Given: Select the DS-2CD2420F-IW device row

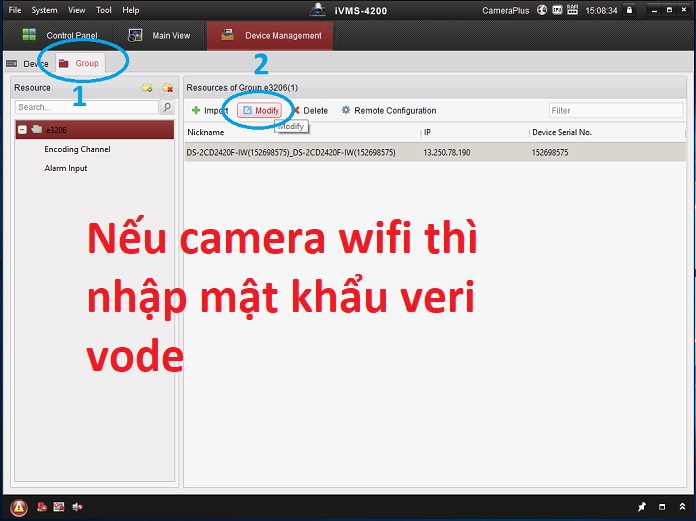Looking at the screenshot, I should tap(435, 152).
